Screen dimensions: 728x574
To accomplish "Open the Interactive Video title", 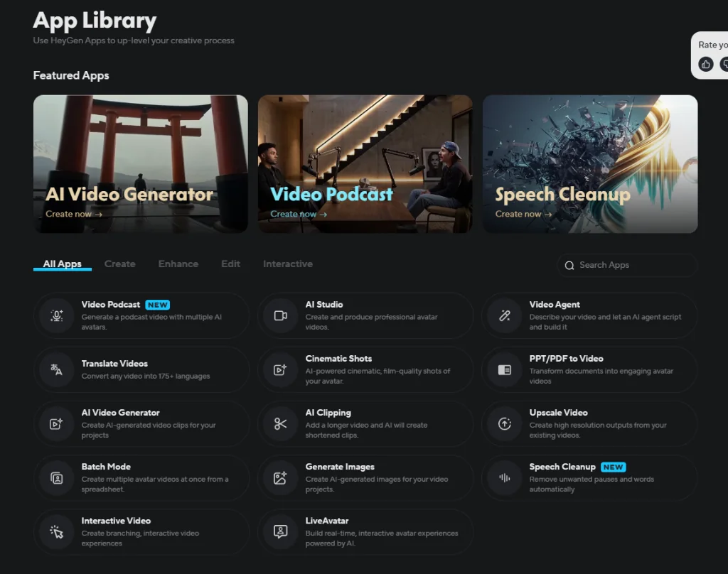I will click(116, 521).
